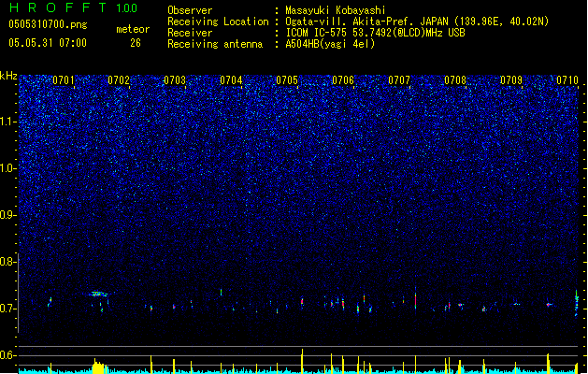The image size is (588, 374).
Task: Click the tall red echo at 0707
Action: click(415, 298)
